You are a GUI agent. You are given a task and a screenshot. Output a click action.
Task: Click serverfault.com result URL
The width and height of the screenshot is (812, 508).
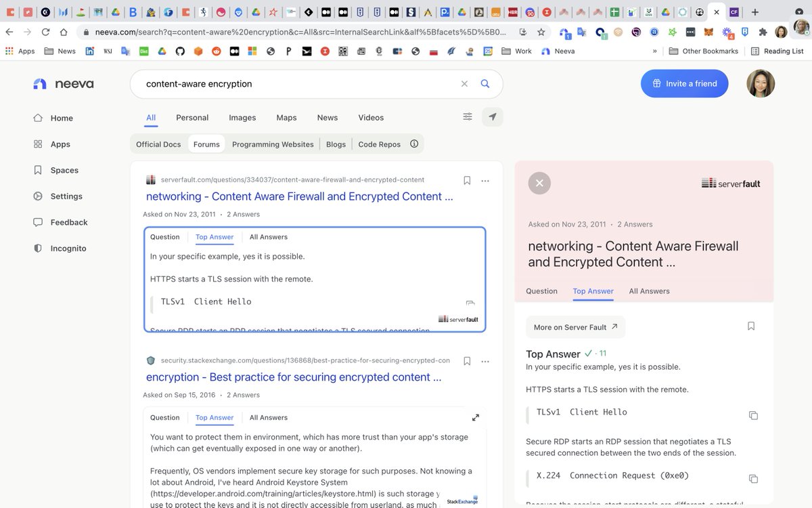click(x=292, y=179)
